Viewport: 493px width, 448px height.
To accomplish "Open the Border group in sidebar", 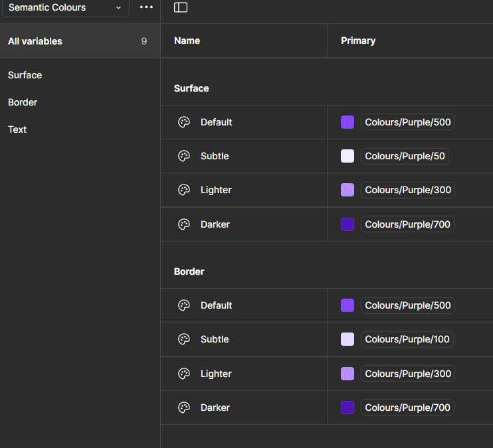I will [x=23, y=102].
